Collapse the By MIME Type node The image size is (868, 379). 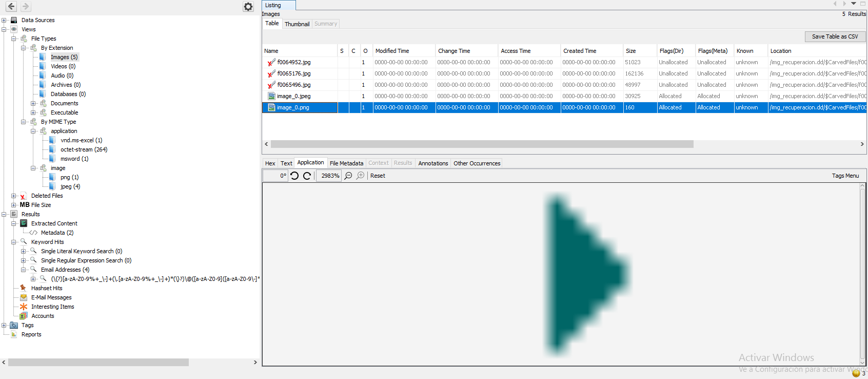[24, 122]
